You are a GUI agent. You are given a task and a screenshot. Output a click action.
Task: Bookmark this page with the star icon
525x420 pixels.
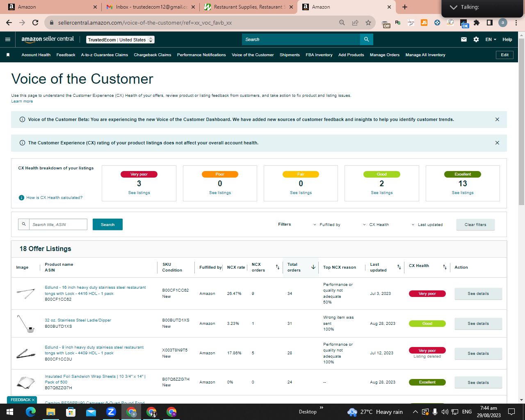(x=368, y=23)
